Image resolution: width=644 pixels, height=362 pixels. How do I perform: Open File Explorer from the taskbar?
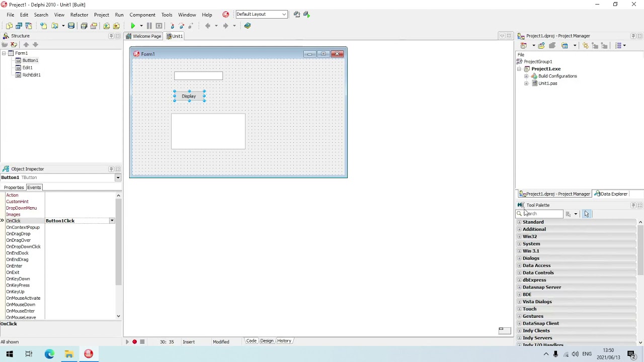69,354
